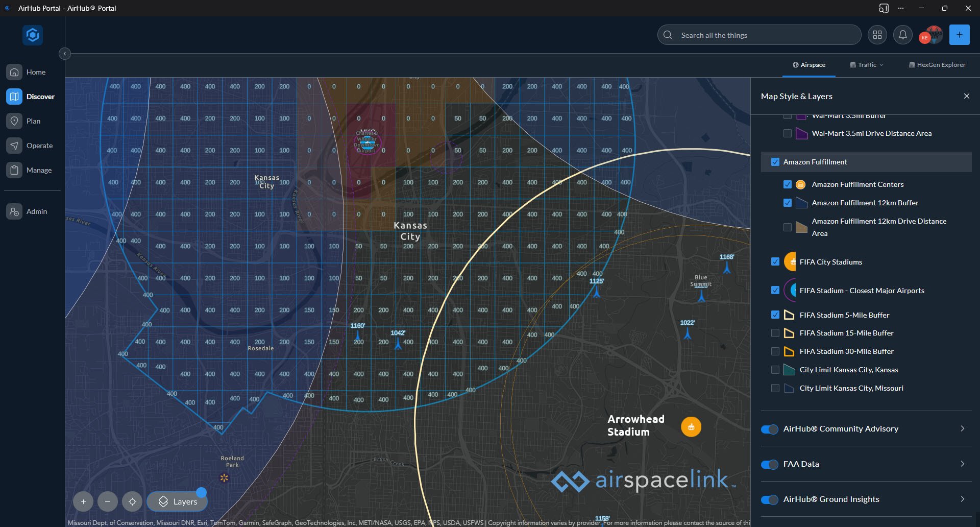The image size is (980, 527).
Task: Uncheck the Amazon Fulfillment group checkbox
Action: coord(775,162)
